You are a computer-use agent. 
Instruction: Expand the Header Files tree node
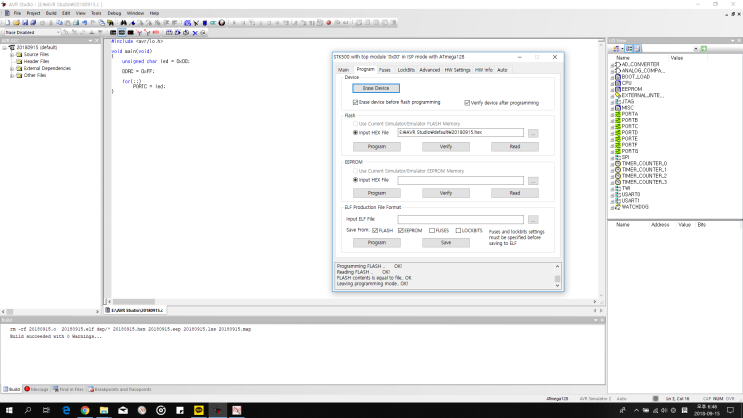click(x=12, y=61)
